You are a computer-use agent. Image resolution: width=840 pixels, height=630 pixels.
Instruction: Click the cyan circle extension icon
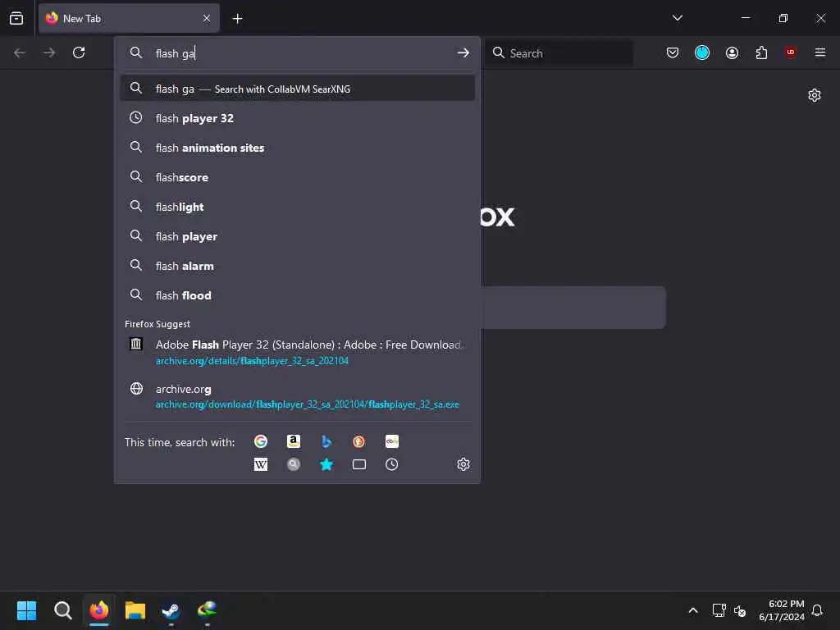click(x=702, y=52)
